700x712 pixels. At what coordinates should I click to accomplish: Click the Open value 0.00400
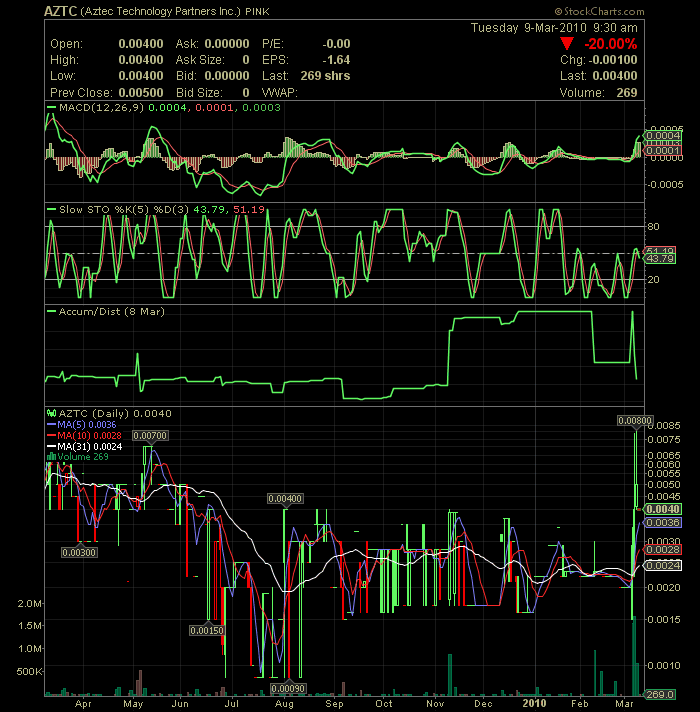click(x=141, y=44)
